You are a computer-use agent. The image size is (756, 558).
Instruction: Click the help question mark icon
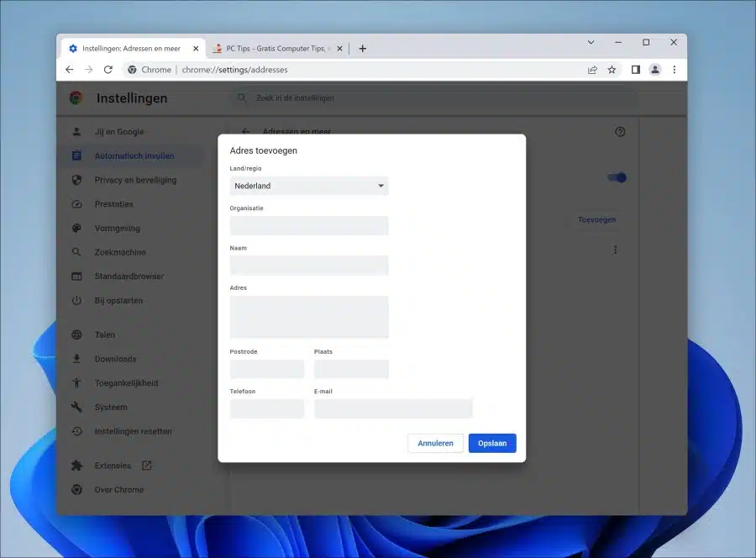(620, 132)
